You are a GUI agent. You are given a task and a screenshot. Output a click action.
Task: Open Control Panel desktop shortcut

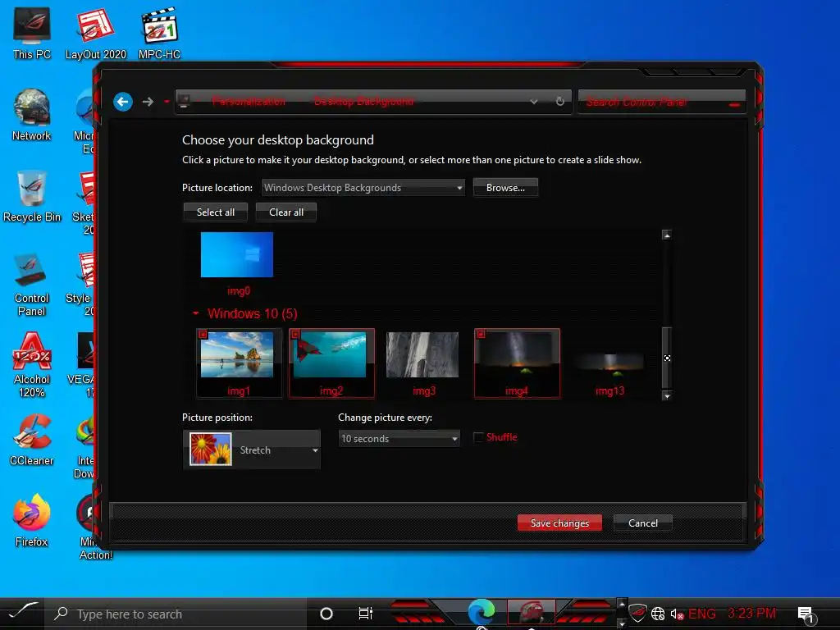point(32,285)
